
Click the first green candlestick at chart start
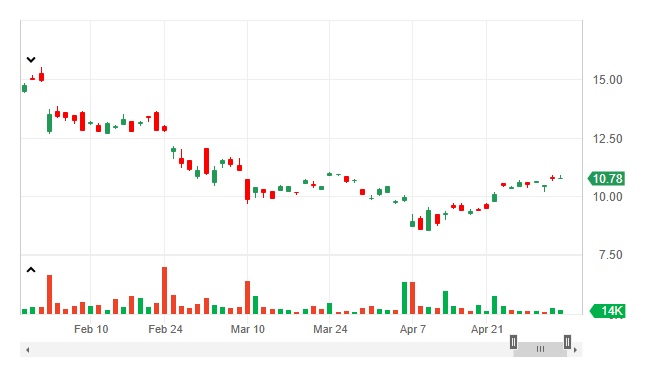pos(24,88)
